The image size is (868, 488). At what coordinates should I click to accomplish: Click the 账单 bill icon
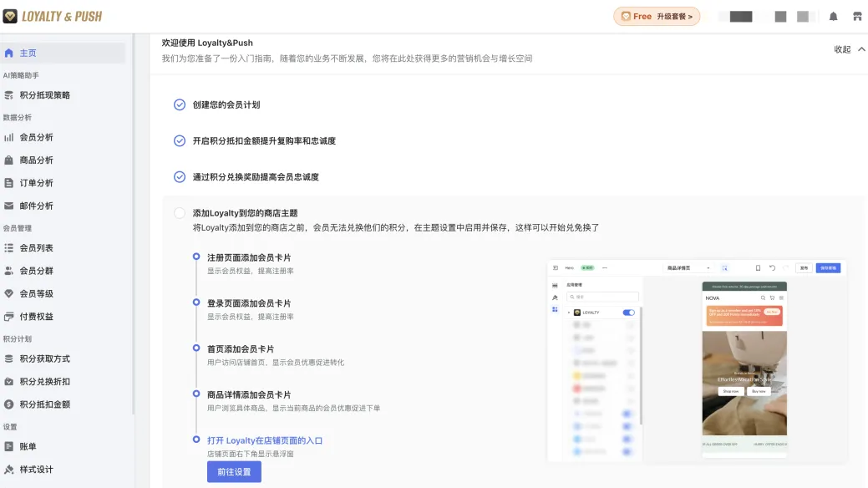coord(9,446)
